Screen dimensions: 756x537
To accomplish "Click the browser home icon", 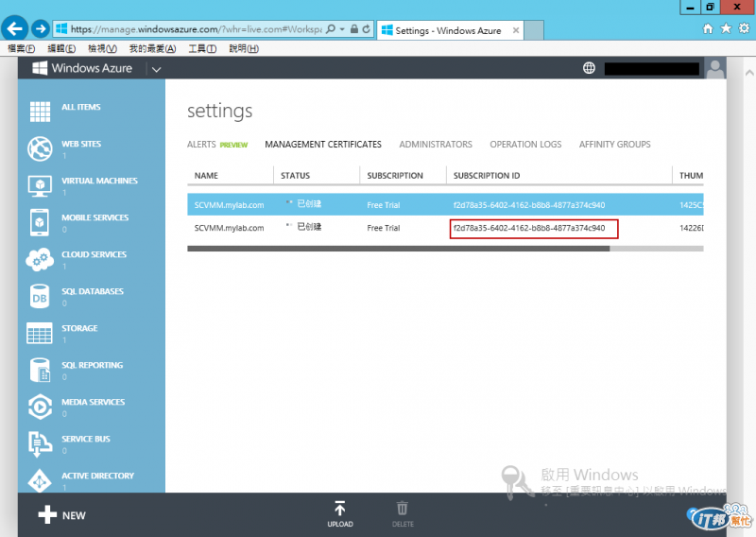I will (707, 29).
